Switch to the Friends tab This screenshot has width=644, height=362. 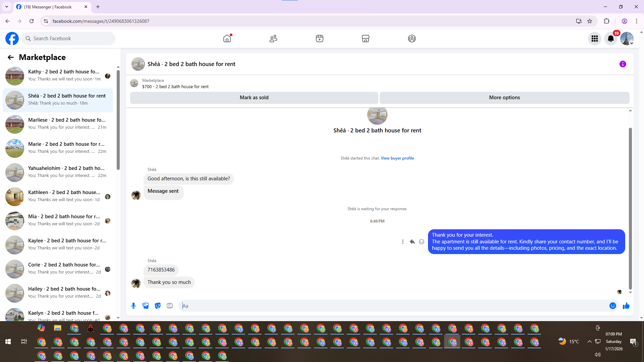pos(273,39)
